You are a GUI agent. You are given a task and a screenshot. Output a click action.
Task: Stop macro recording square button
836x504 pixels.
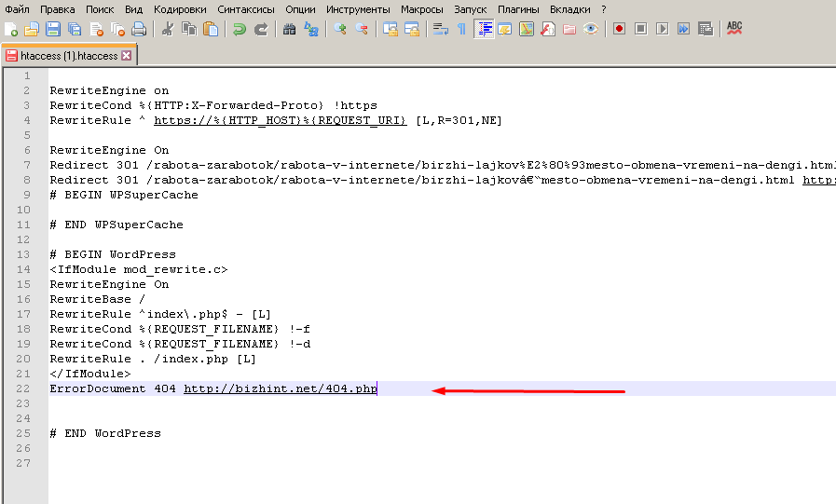[641, 29]
